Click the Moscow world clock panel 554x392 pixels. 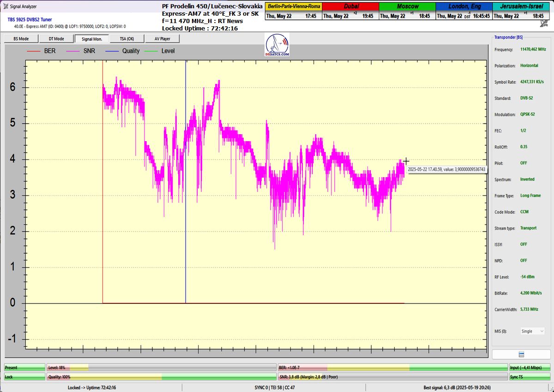pyautogui.click(x=407, y=11)
